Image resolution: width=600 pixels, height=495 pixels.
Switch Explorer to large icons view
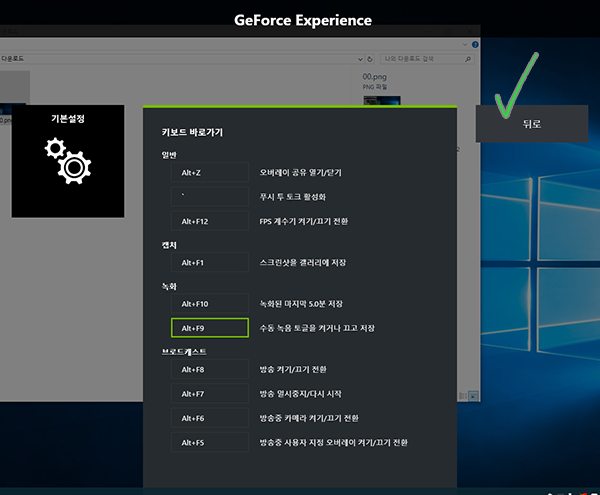(x=473, y=396)
